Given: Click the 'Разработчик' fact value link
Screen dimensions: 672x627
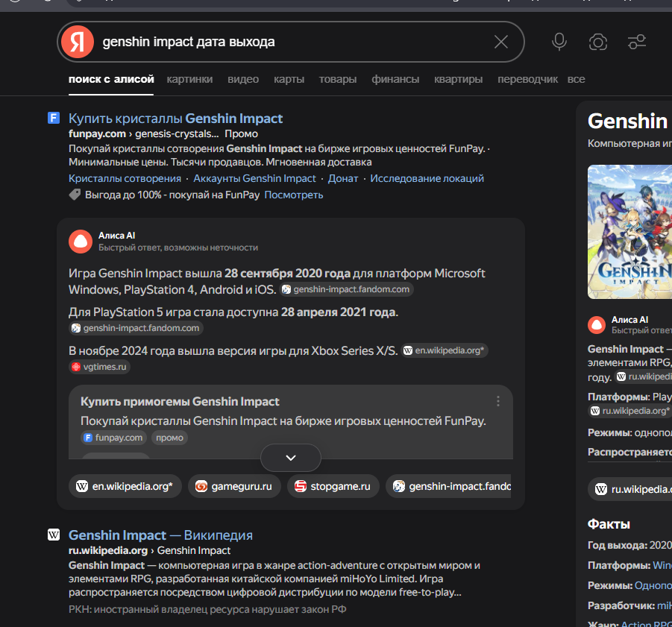Looking at the screenshot, I should click(665, 605).
